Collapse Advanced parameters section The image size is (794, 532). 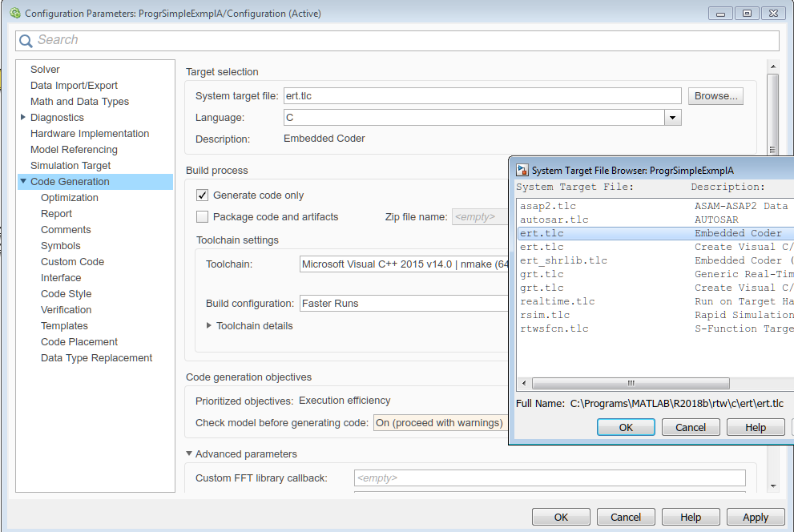(189, 453)
